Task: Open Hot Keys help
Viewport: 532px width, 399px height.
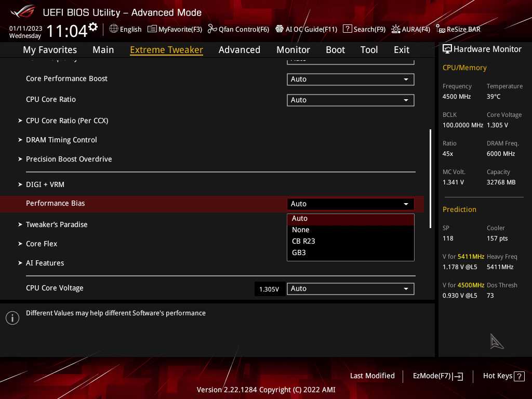Action: 497,376
